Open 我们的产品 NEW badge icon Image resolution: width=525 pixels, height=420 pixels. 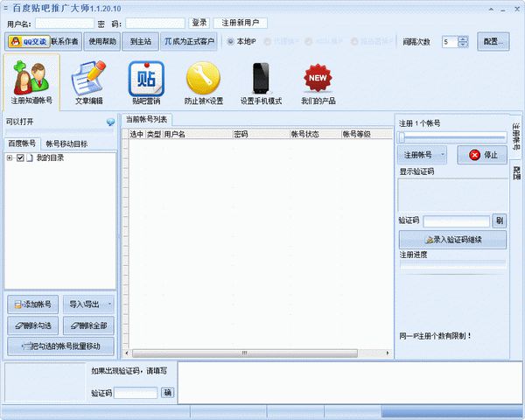coord(317,81)
